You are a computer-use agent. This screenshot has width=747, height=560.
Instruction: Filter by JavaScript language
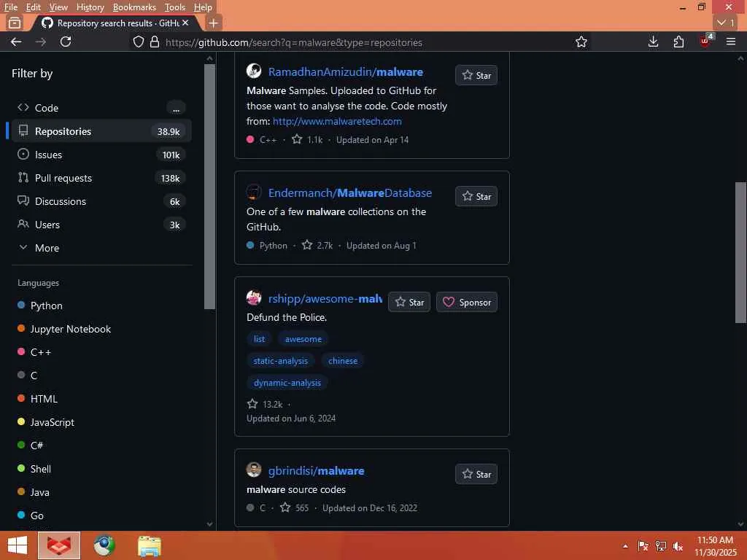[x=46, y=422]
